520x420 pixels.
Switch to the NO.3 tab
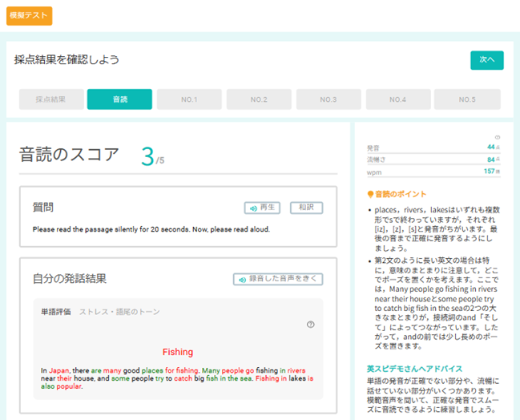329,99
